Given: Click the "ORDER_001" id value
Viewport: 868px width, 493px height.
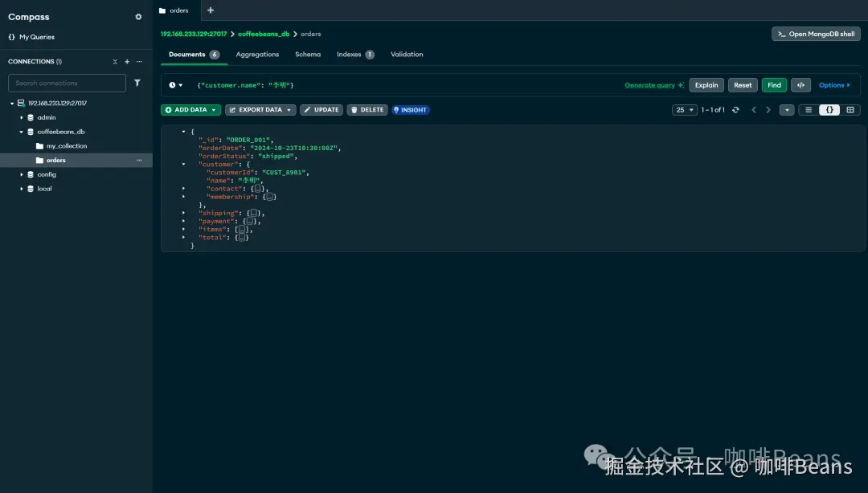Looking at the screenshot, I should click(248, 140).
